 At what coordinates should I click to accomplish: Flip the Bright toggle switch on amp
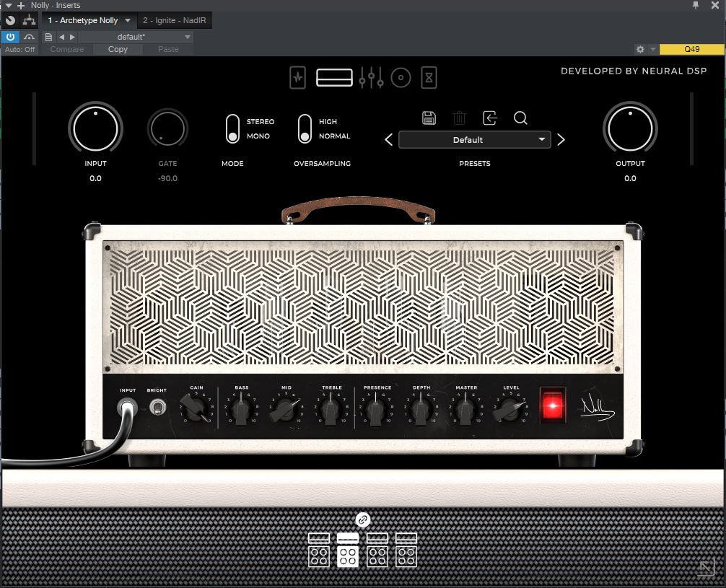pos(158,408)
